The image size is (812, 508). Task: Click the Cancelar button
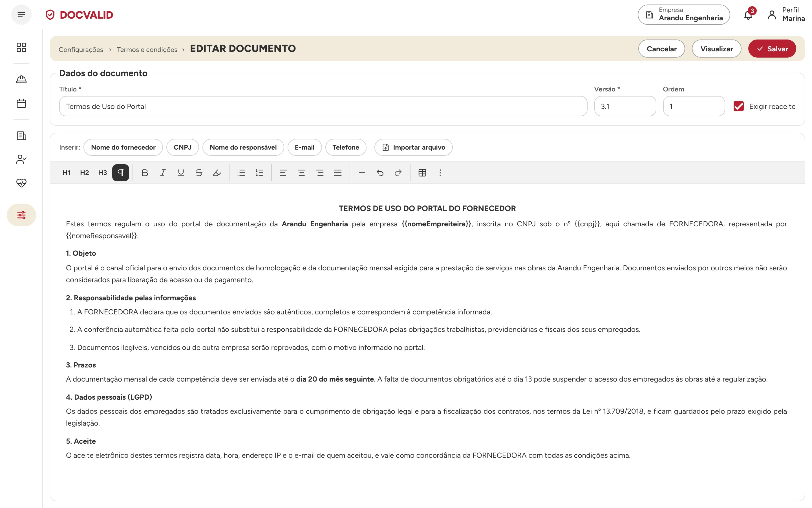tap(662, 49)
